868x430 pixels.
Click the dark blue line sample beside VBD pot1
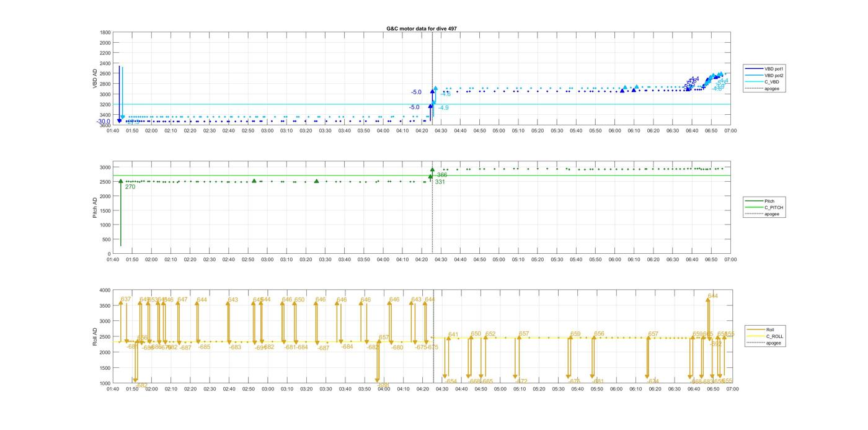coord(755,69)
